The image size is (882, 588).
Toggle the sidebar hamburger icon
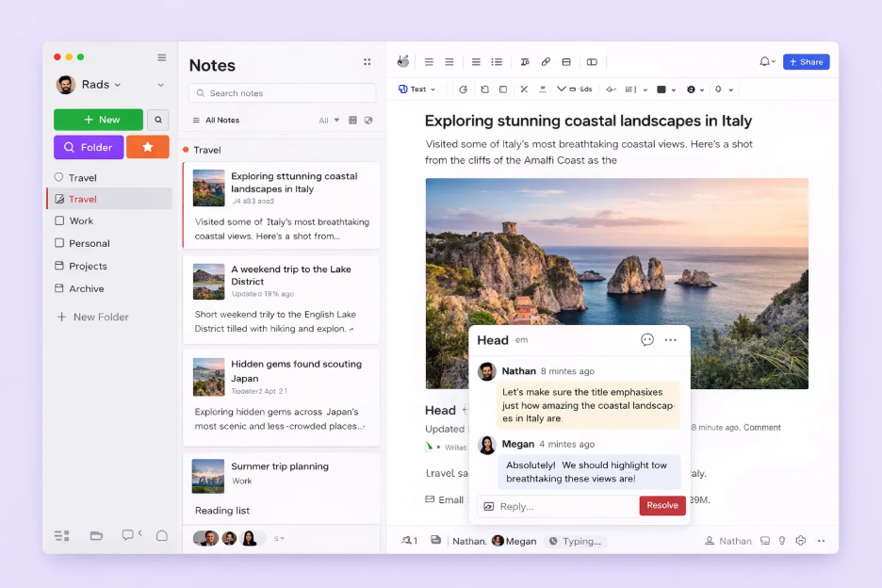coord(161,57)
